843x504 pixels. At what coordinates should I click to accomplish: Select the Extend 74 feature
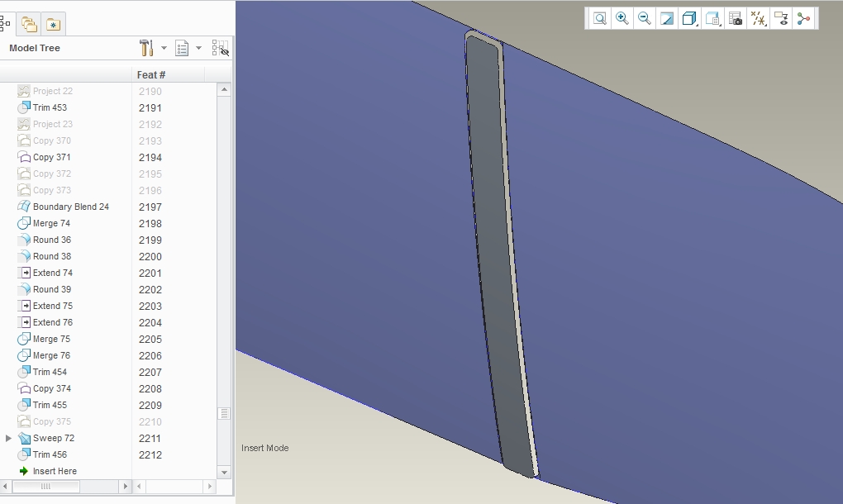(52, 273)
